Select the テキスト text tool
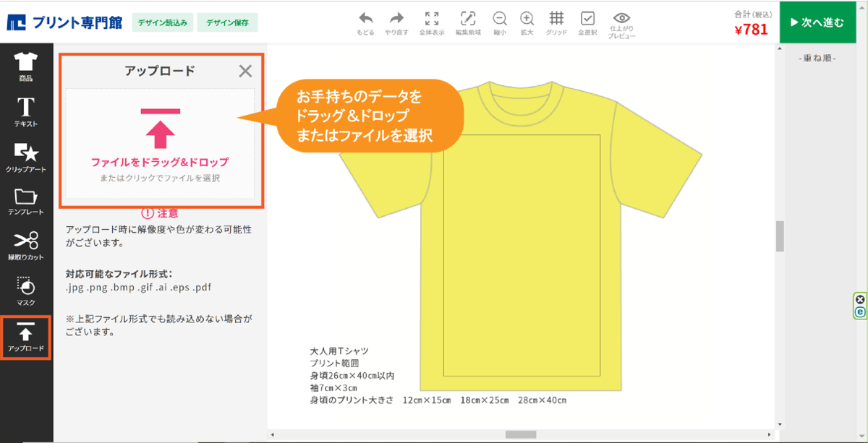Screen dimensions: 868x443 click(x=26, y=112)
